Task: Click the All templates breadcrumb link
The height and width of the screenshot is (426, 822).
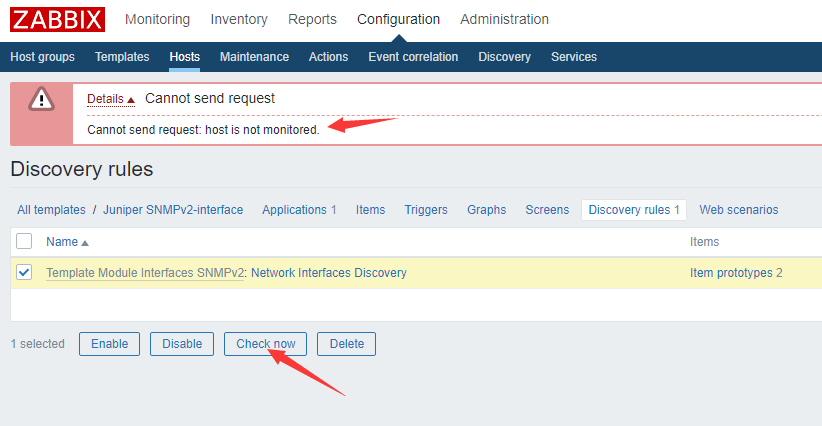Action: (51, 210)
